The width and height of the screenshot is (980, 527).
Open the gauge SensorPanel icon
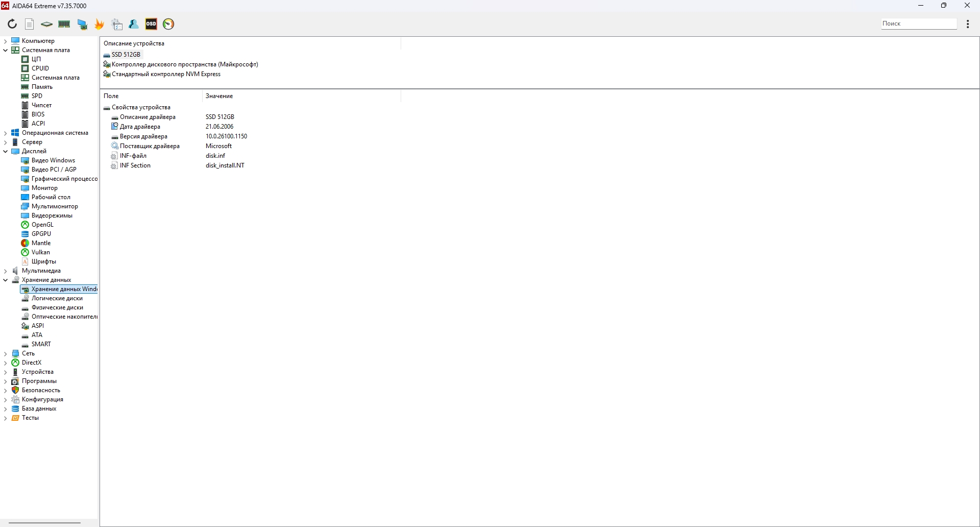click(168, 24)
